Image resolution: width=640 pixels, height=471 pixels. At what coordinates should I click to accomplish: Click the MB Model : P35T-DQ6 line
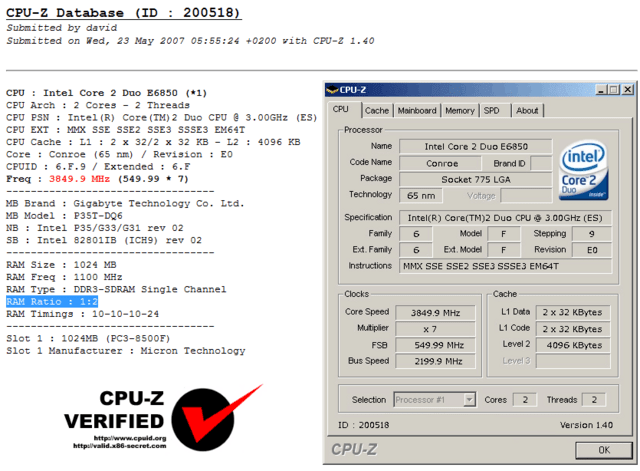point(64,216)
